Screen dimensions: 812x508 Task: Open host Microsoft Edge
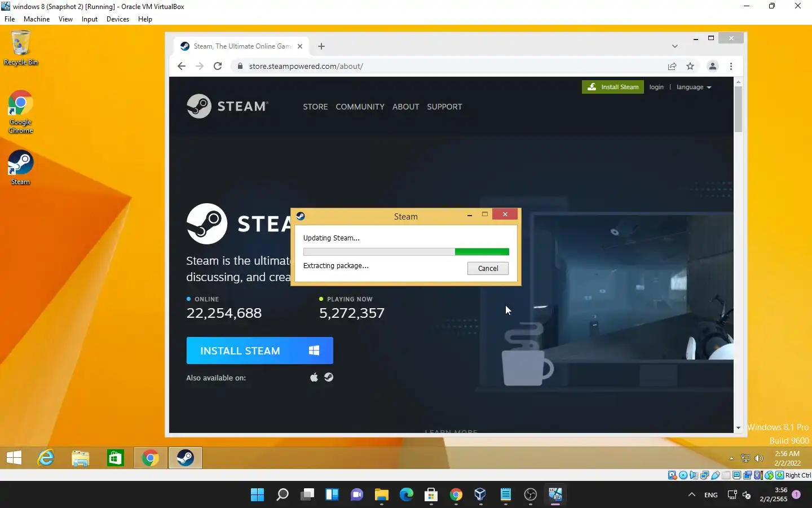pos(407,495)
